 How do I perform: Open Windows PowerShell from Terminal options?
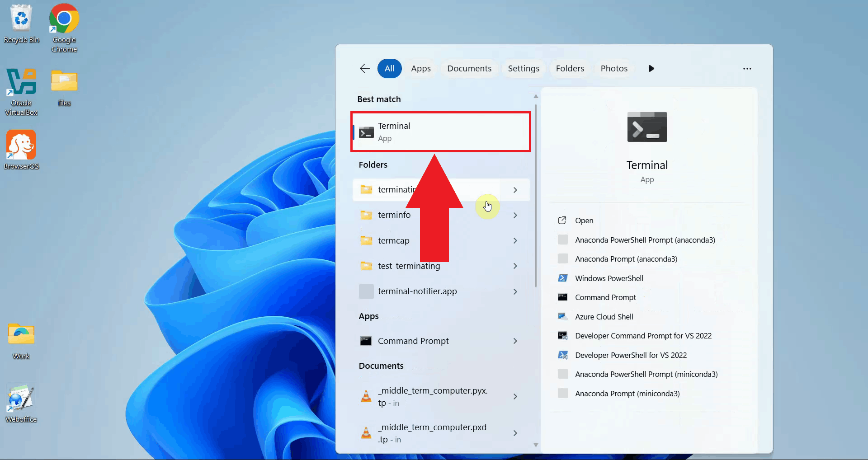[x=609, y=278]
